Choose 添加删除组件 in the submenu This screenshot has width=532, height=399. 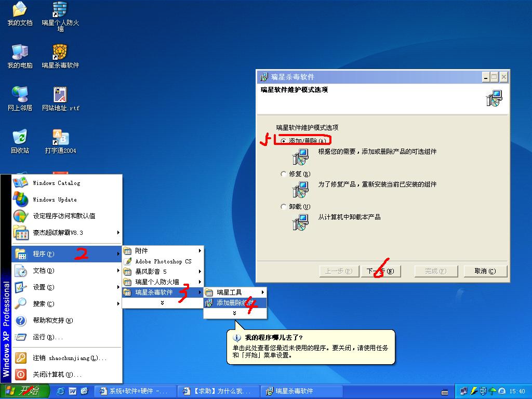coord(235,303)
